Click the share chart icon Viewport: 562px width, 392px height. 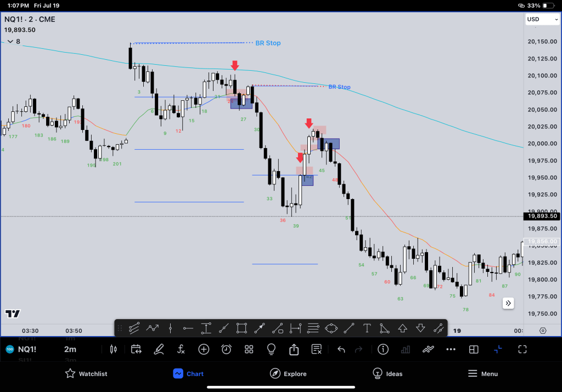point(294,349)
